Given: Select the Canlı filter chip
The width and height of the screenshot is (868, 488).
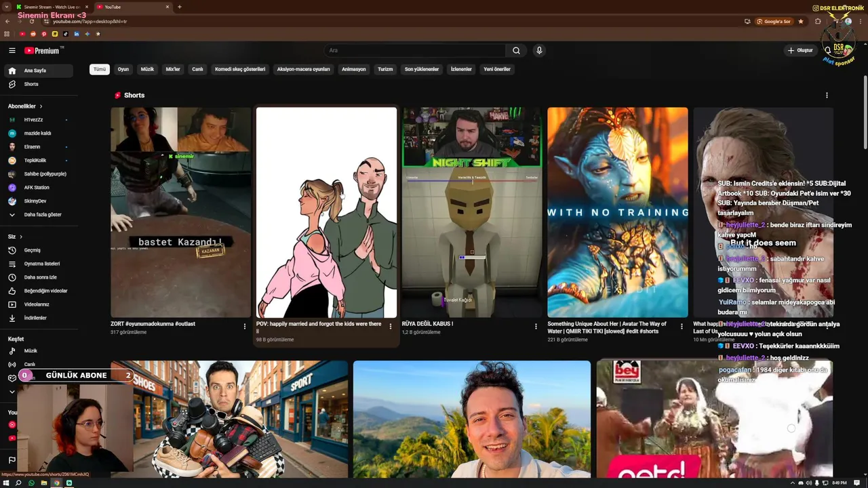Looking at the screenshot, I should [x=197, y=69].
